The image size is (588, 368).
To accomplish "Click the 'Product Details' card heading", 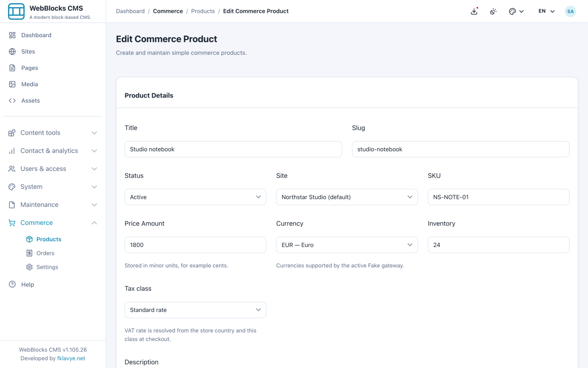I will (149, 96).
